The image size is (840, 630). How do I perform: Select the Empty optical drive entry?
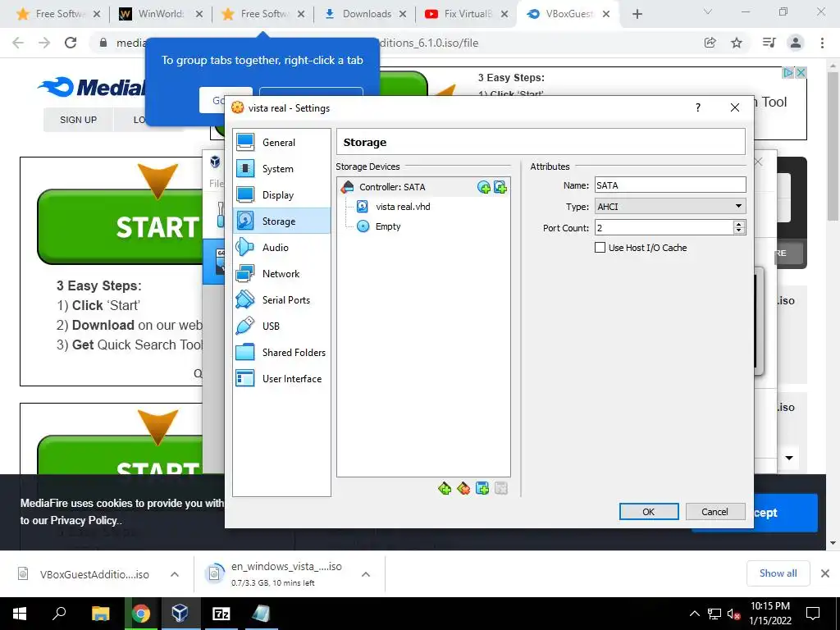click(388, 226)
